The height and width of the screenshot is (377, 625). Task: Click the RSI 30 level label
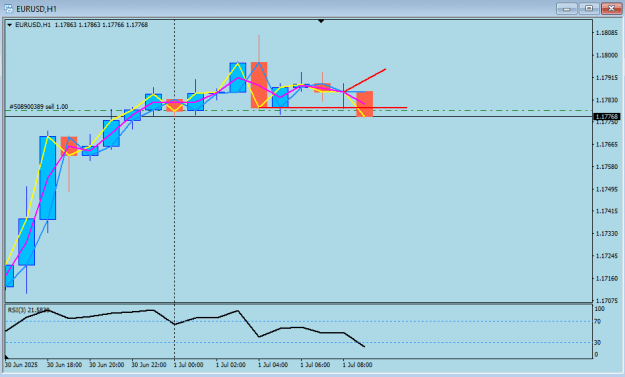(x=597, y=343)
